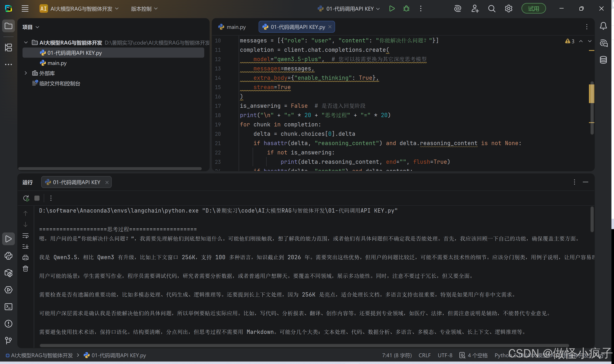Open the Database tool window
The width and height of the screenshot is (614, 364).
coord(603,60)
